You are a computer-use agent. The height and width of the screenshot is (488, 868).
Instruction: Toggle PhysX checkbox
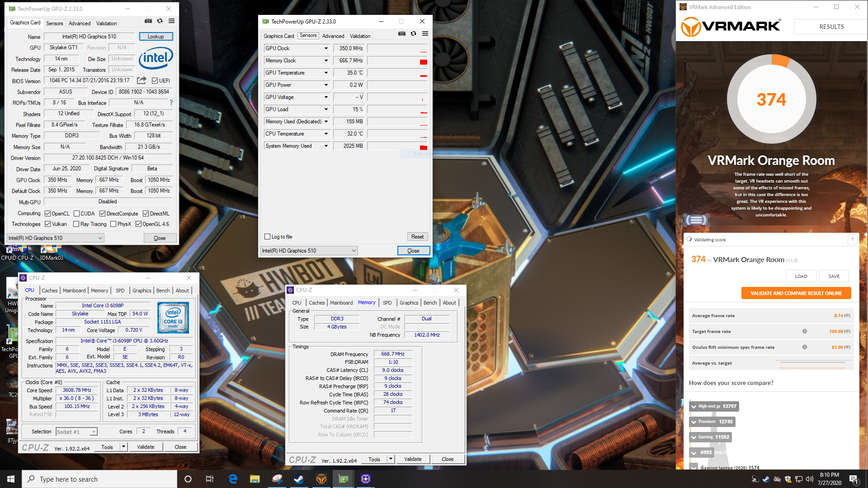point(113,224)
